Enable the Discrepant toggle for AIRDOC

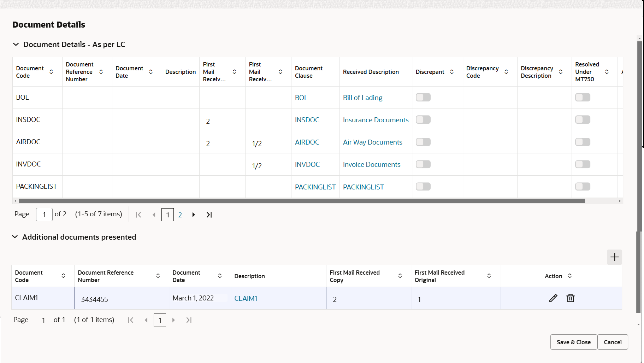click(423, 142)
